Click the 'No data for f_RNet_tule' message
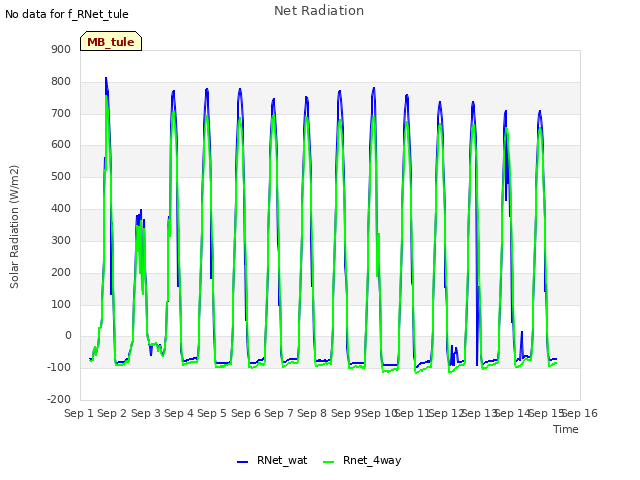This screenshot has width=640, height=480. [67, 14]
